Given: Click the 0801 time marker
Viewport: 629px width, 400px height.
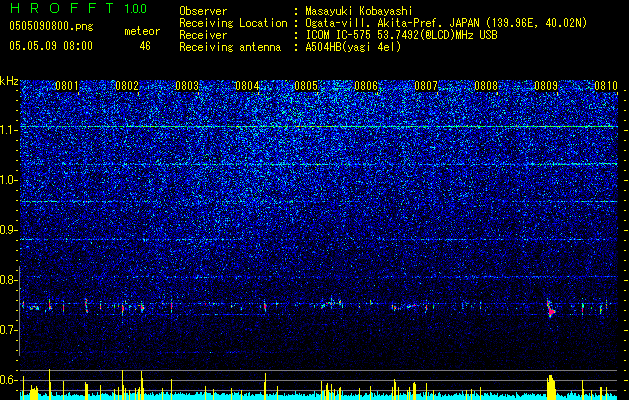Looking at the screenshot, I should 67,86.
